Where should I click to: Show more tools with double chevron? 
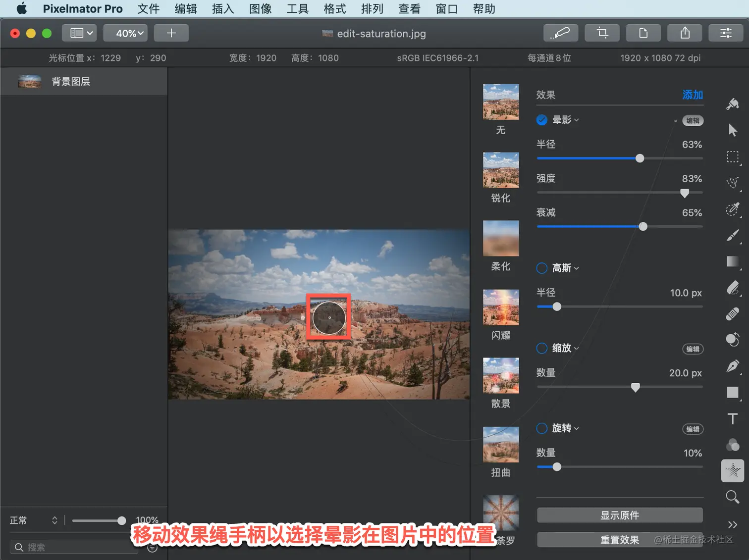click(x=733, y=525)
